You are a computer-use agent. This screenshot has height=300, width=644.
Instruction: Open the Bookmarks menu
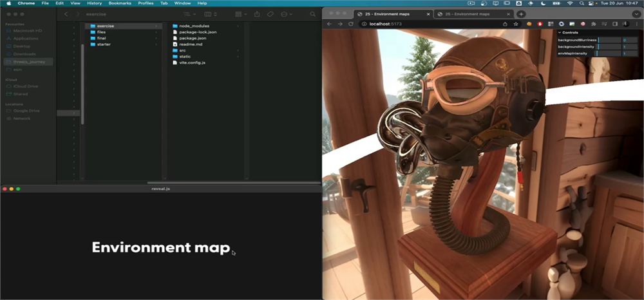(x=120, y=3)
